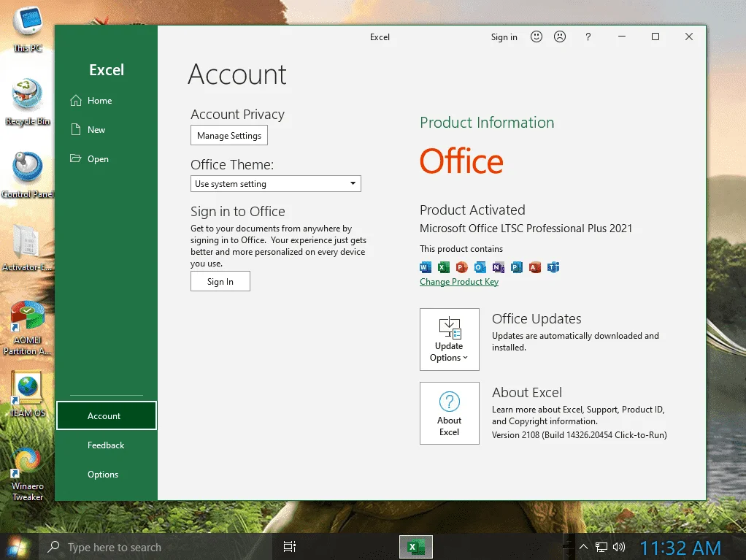Open network icon in system tray

point(601,547)
